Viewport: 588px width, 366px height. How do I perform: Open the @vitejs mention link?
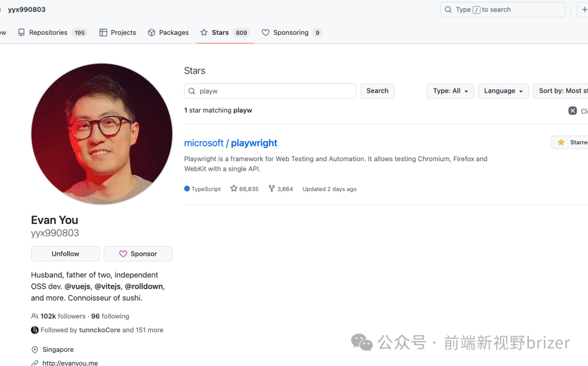pos(108,286)
